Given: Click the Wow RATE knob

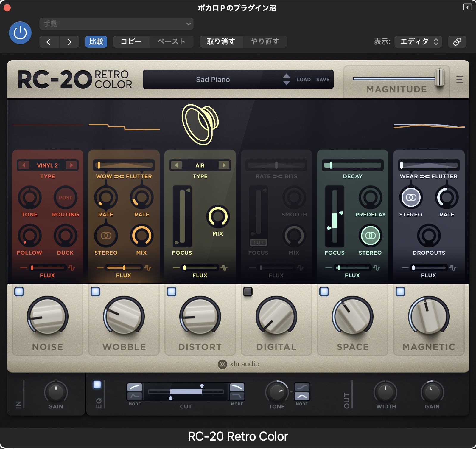Looking at the screenshot, I should click(106, 197).
